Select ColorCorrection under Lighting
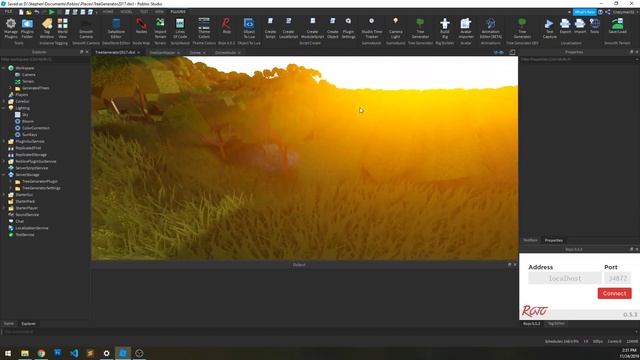640x360 pixels. tap(36, 128)
